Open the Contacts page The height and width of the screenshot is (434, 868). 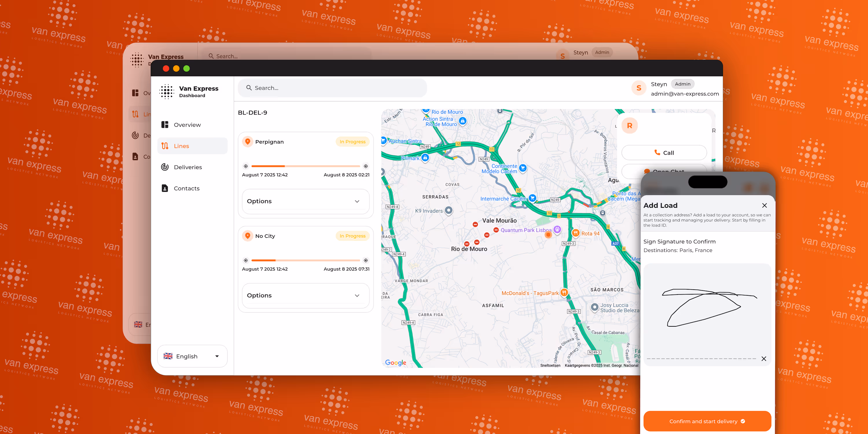click(186, 188)
